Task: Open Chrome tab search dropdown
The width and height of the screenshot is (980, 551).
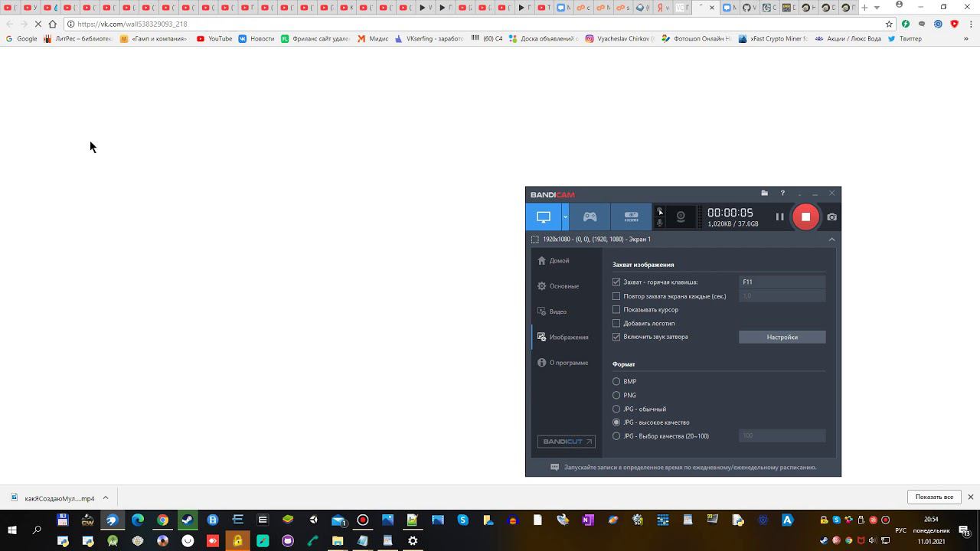Action: click(x=877, y=8)
